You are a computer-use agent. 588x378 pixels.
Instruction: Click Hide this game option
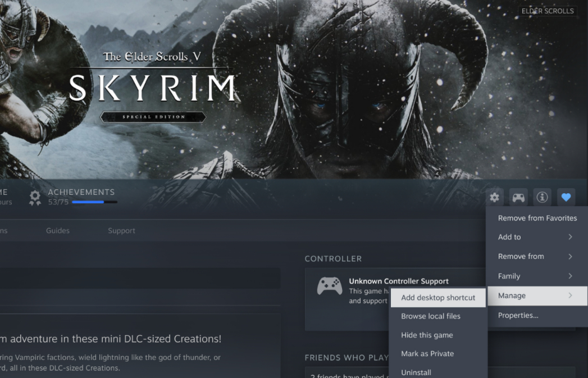pos(427,335)
